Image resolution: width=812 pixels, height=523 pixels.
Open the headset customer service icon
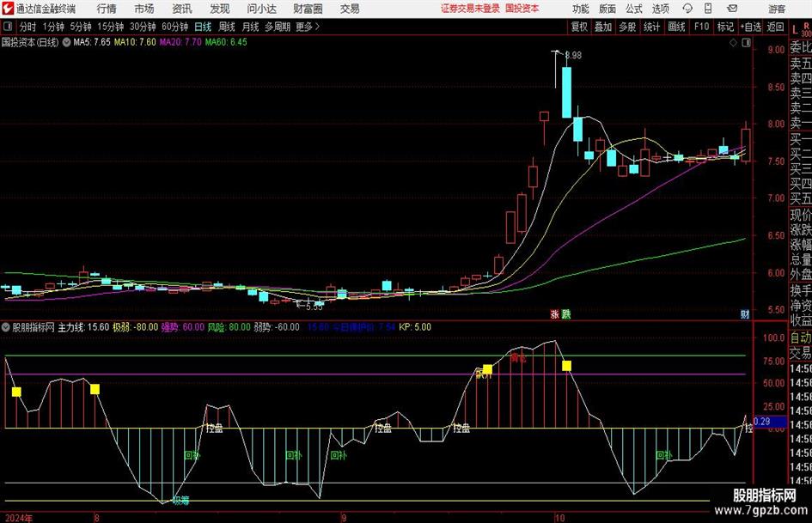pos(687,9)
